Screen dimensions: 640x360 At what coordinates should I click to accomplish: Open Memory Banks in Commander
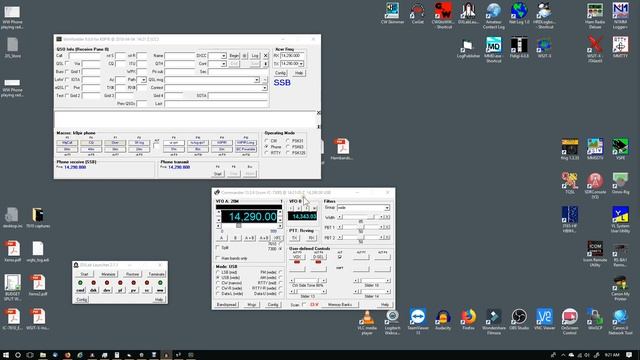click(340, 305)
